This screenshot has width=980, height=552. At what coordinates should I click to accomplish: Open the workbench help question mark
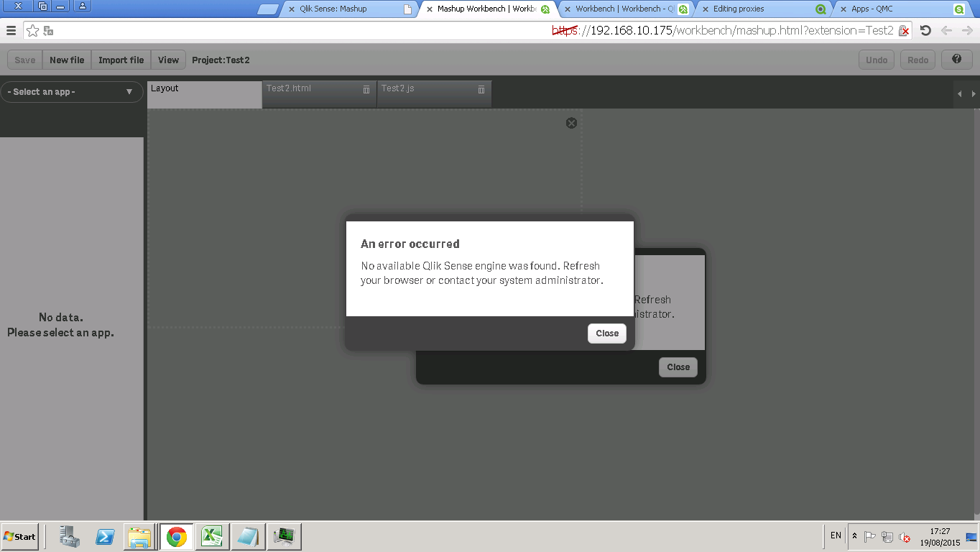click(956, 60)
